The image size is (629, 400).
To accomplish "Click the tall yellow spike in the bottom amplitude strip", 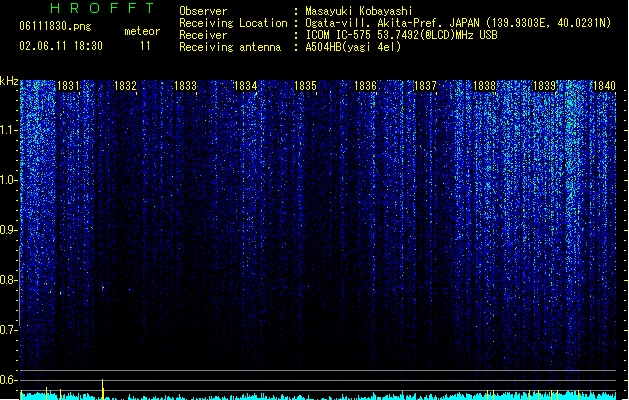I will pyautogui.click(x=102, y=389).
